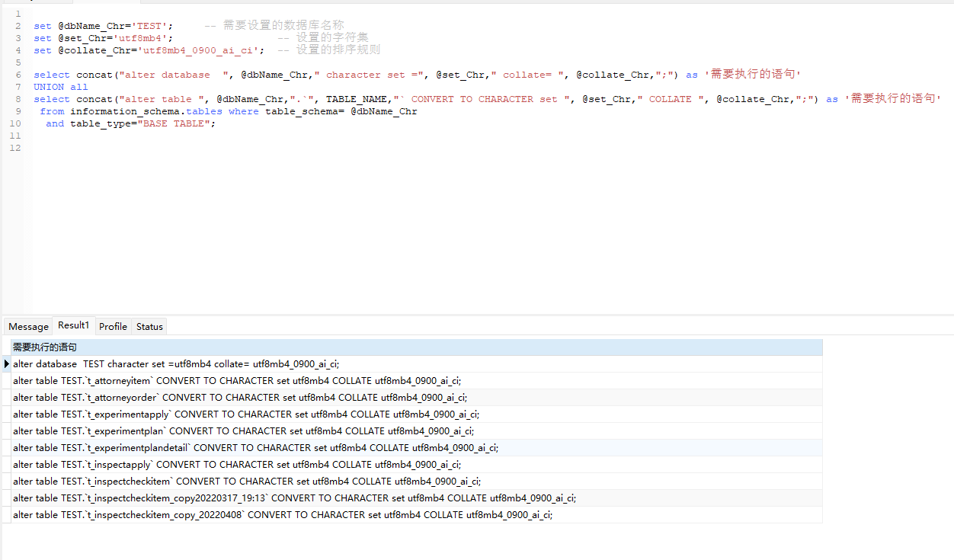Open the Status tab
The width and height of the screenshot is (954, 560).
[x=149, y=326]
